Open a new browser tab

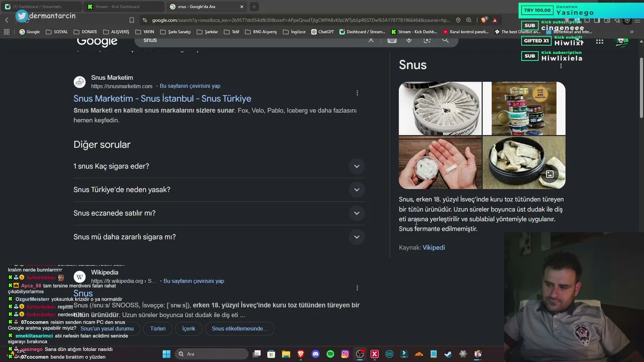(254, 7)
